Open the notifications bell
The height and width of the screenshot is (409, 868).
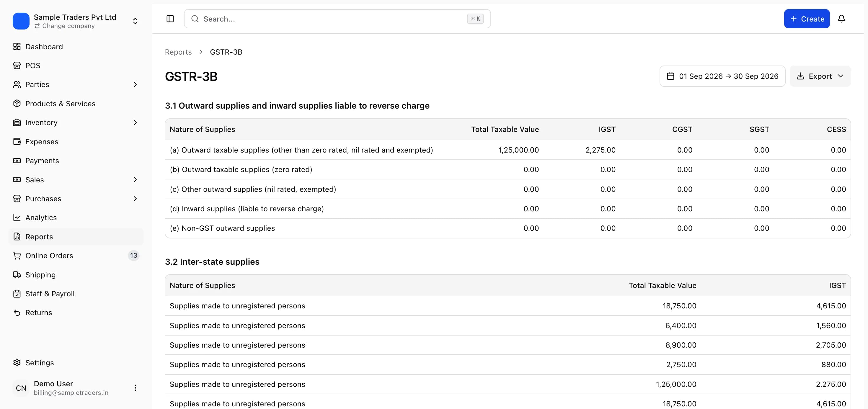[841, 19]
